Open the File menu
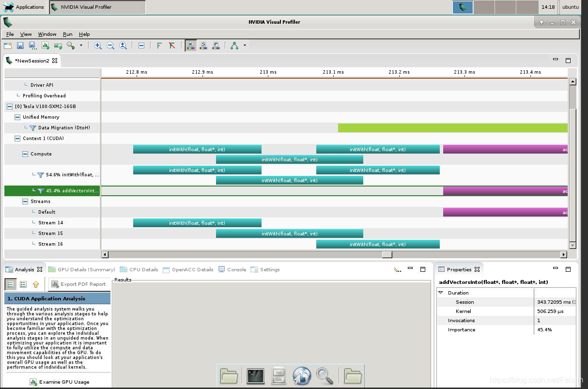 pos(10,34)
